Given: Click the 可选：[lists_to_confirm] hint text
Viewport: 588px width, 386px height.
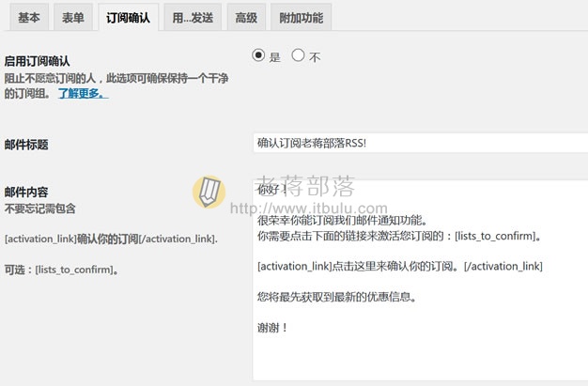Looking at the screenshot, I should click(x=61, y=270).
